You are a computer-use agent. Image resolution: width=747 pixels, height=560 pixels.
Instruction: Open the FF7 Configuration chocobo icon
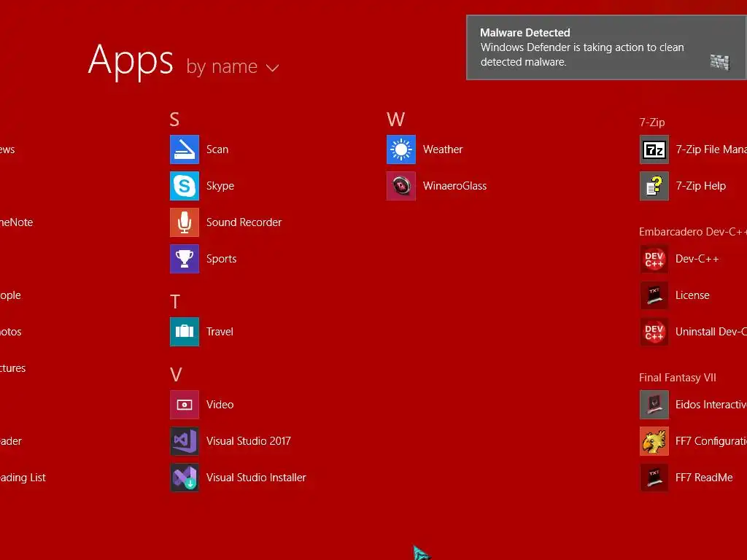pos(654,441)
